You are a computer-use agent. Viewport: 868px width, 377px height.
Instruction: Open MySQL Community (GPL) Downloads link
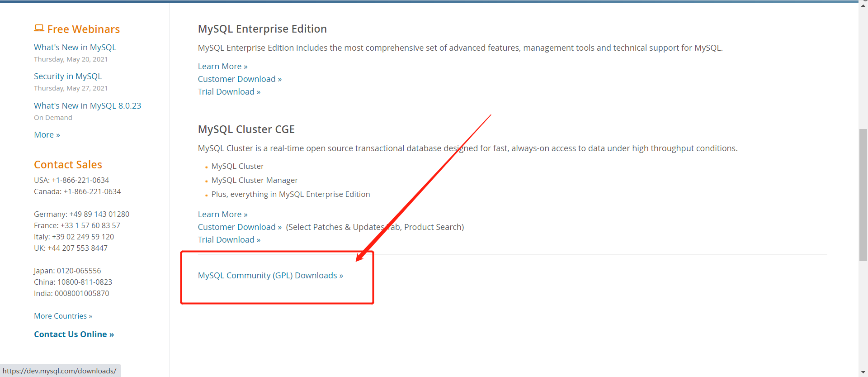[270, 276]
